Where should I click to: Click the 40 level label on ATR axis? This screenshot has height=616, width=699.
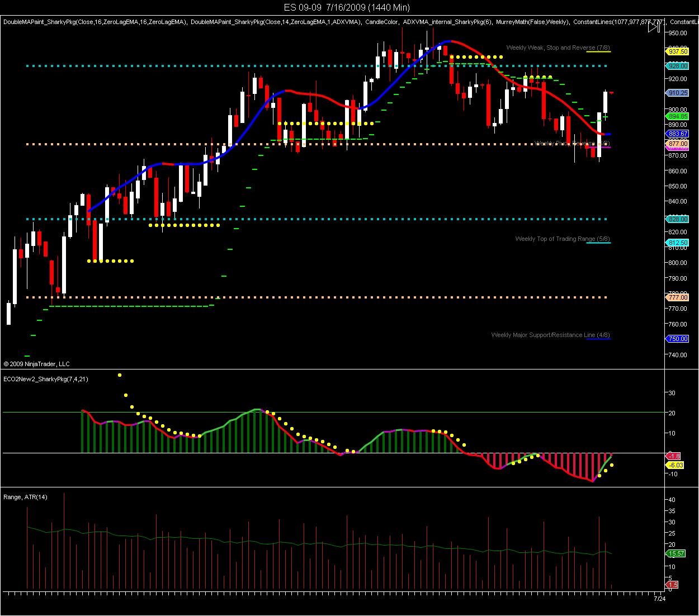pos(672,500)
